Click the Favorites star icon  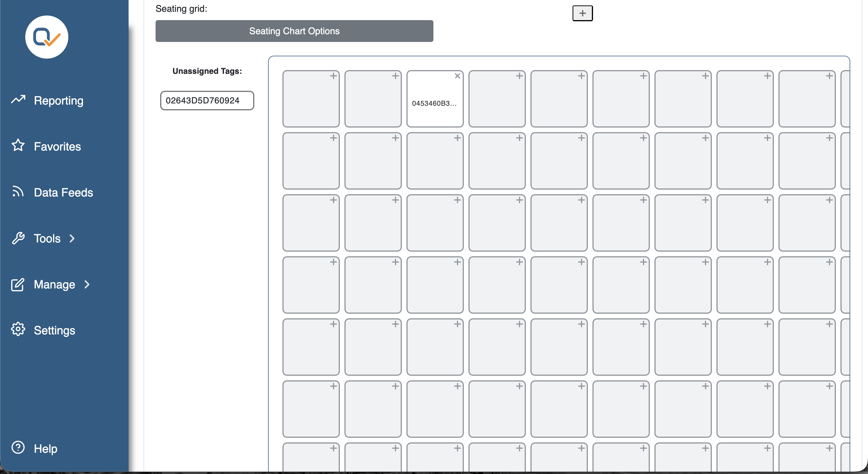18,145
